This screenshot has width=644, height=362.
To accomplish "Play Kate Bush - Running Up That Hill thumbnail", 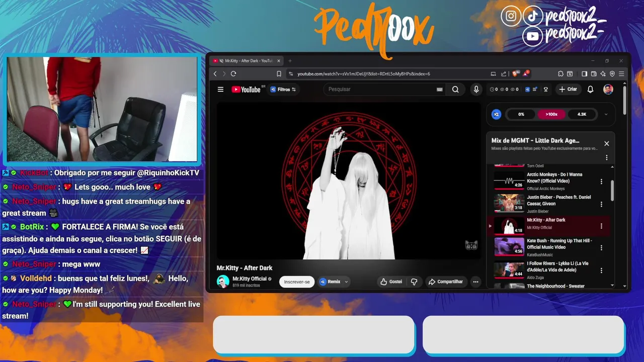I will [x=509, y=246].
